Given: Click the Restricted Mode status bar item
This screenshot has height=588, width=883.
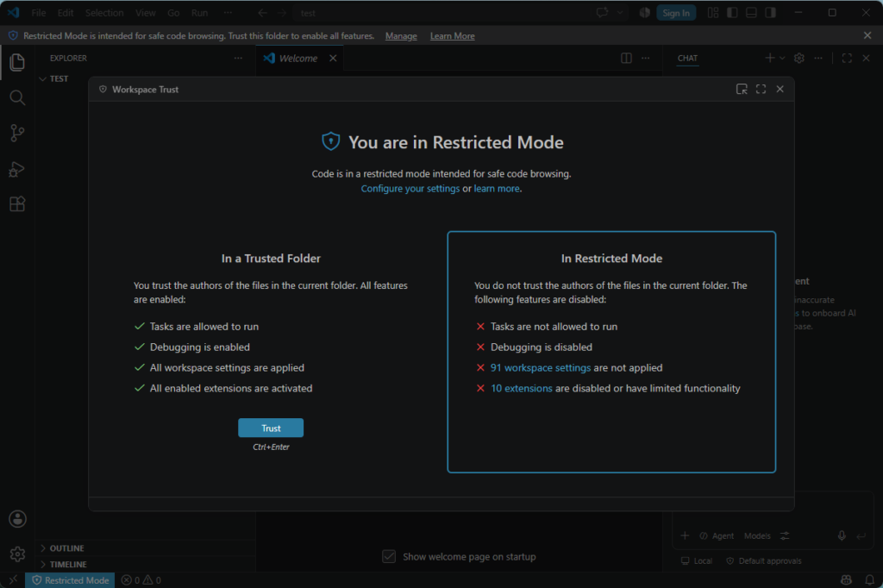Looking at the screenshot, I should pos(71,580).
